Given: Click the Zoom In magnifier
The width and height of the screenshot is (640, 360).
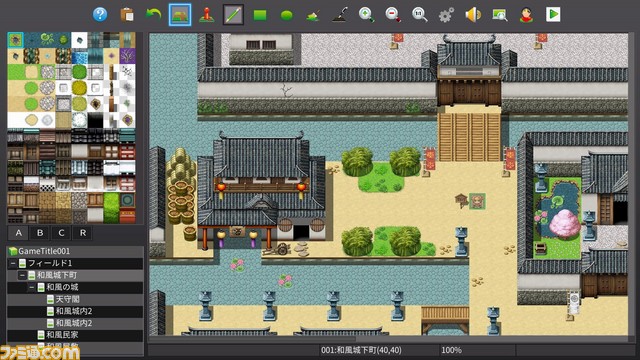Looking at the screenshot, I should [366, 15].
